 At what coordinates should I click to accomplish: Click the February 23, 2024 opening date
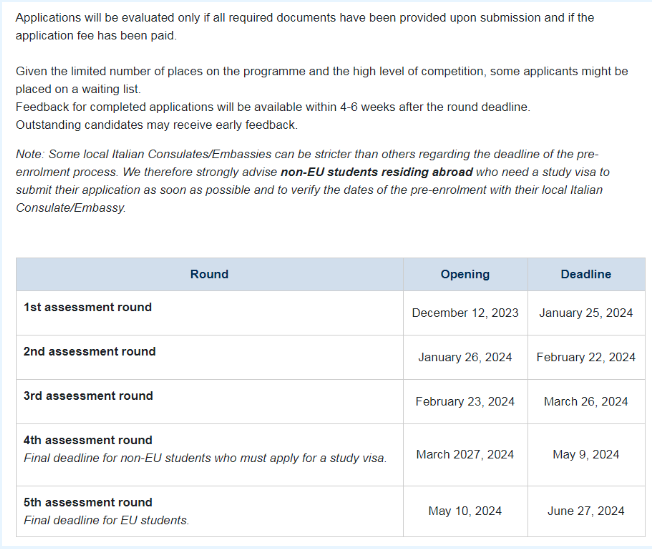[465, 401]
